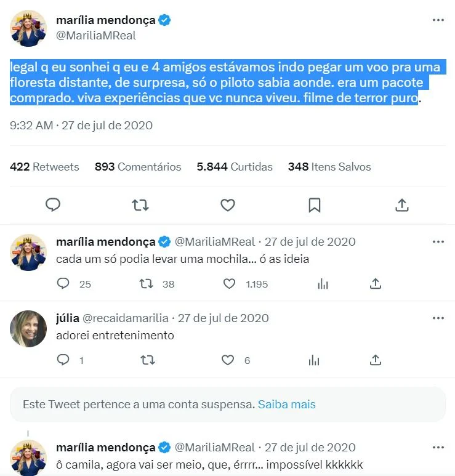455x476 pixels.
Task: Open marília mendonça's avatar at top
Action: [x=28, y=28]
